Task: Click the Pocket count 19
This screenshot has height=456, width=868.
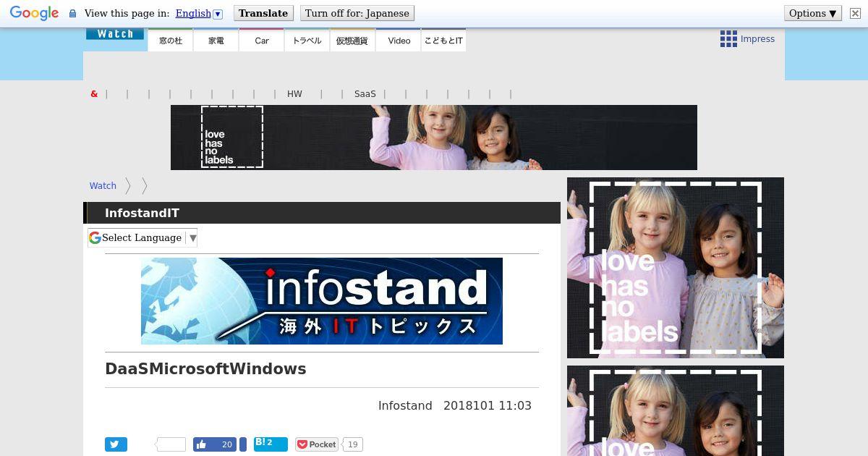Action: (353, 444)
